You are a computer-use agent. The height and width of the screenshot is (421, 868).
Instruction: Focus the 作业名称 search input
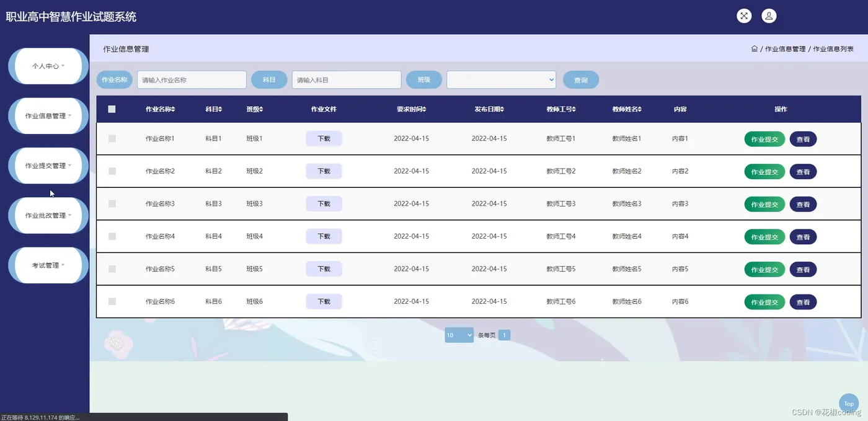[x=192, y=79]
